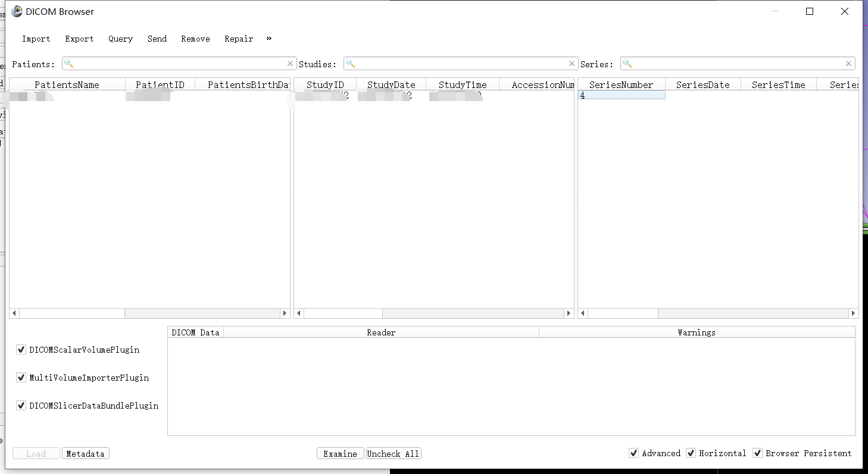The image size is (868, 474).
Task: Expand the toolbar overflow chevron
Action: (x=269, y=38)
